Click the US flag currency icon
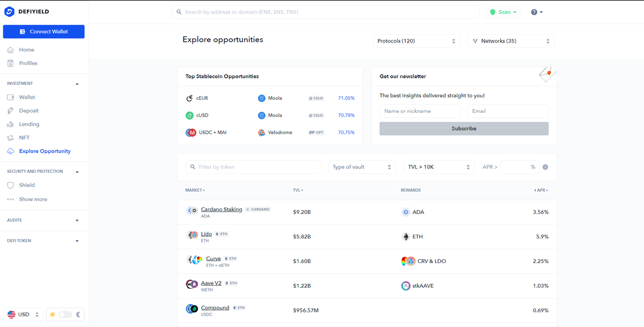This screenshot has height=327, width=644. pyautogui.click(x=11, y=315)
